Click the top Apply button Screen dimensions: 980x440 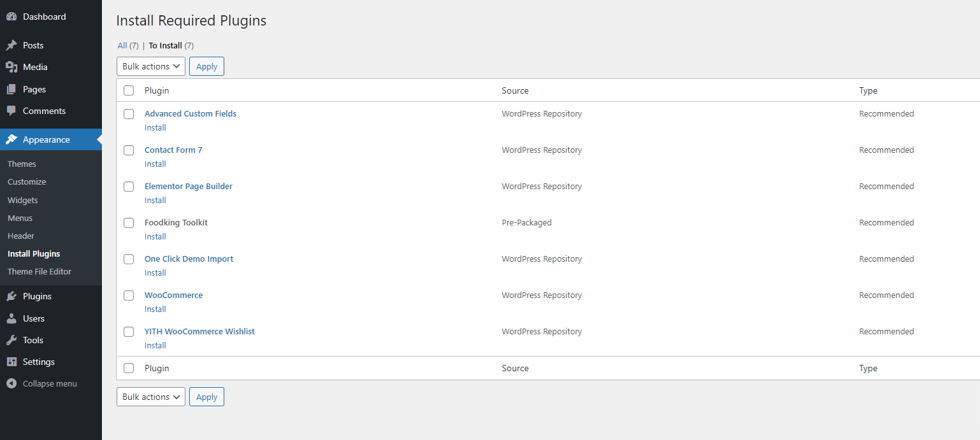[x=206, y=66]
